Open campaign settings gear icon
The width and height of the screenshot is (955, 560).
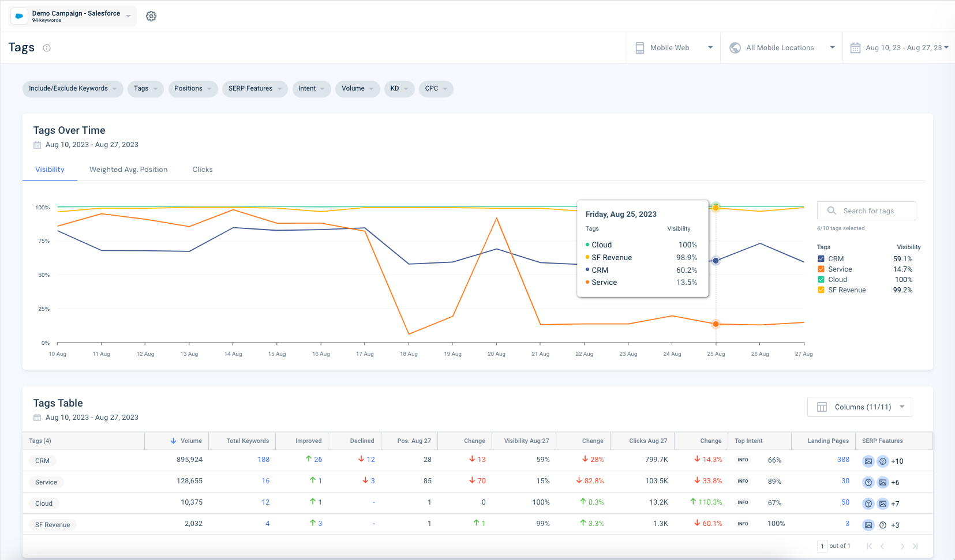coord(151,16)
